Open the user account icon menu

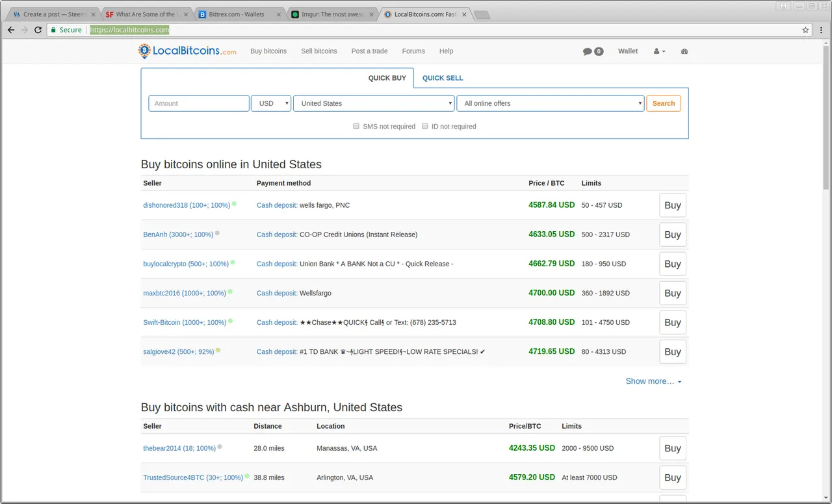click(659, 51)
